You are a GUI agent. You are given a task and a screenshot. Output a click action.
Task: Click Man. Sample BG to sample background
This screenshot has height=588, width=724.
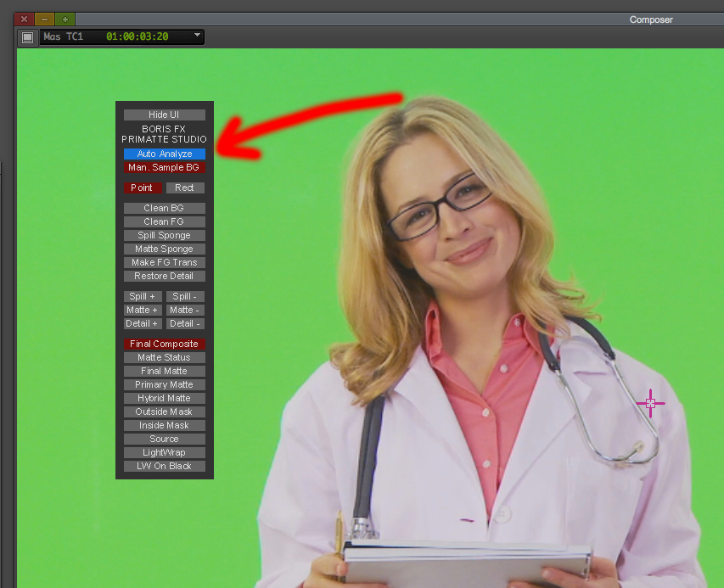[x=164, y=167]
